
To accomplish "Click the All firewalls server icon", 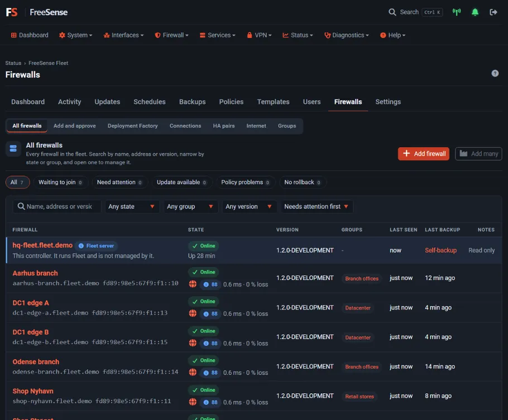I will tap(13, 148).
